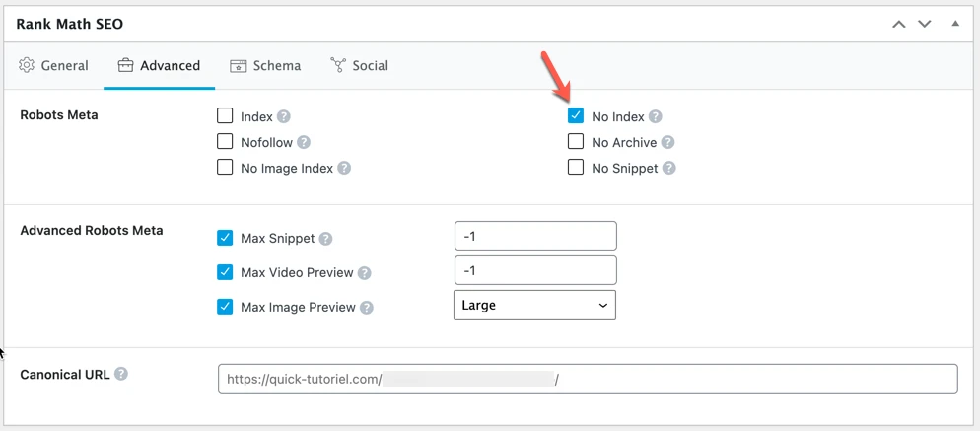980x431 pixels.
Task: Open the No Image Index help tooltip
Action: click(x=344, y=169)
